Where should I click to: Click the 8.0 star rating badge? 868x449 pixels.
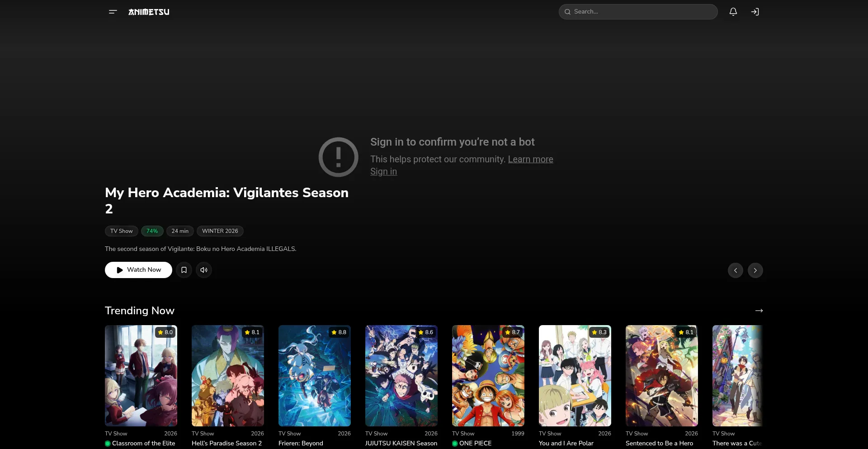[x=165, y=332]
